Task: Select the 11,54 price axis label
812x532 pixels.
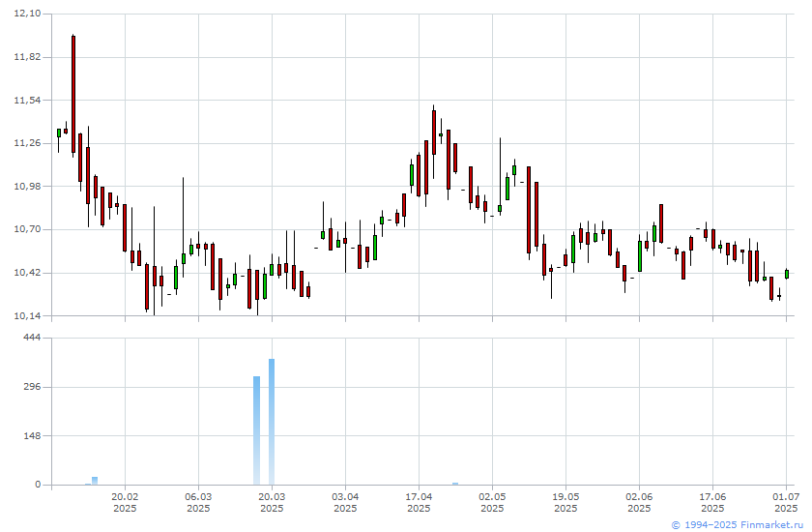Action: coord(27,100)
